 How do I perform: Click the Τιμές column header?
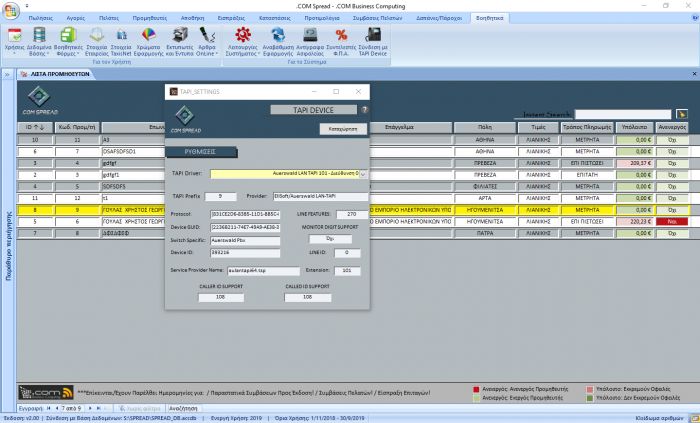pyautogui.click(x=538, y=127)
